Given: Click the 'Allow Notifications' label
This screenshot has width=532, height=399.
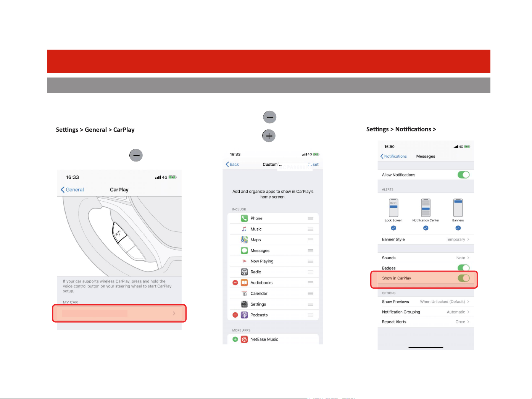Looking at the screenshot, I should (398, 175).
